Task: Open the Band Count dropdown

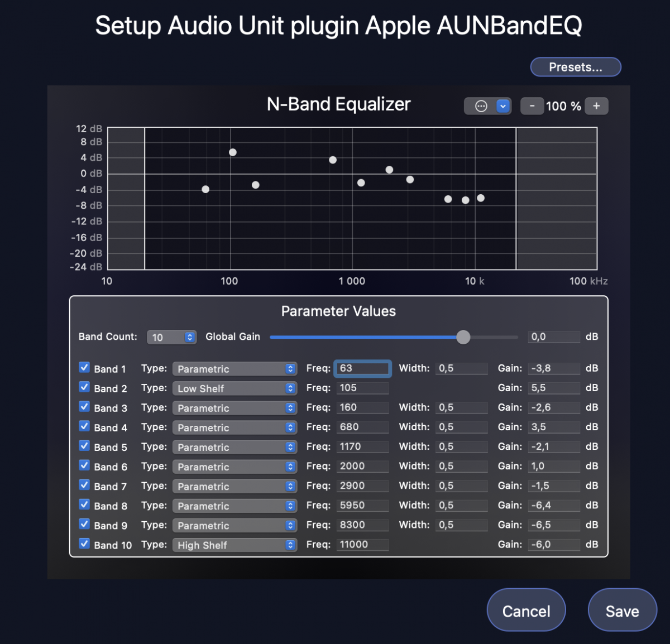Action: (171, 337)
